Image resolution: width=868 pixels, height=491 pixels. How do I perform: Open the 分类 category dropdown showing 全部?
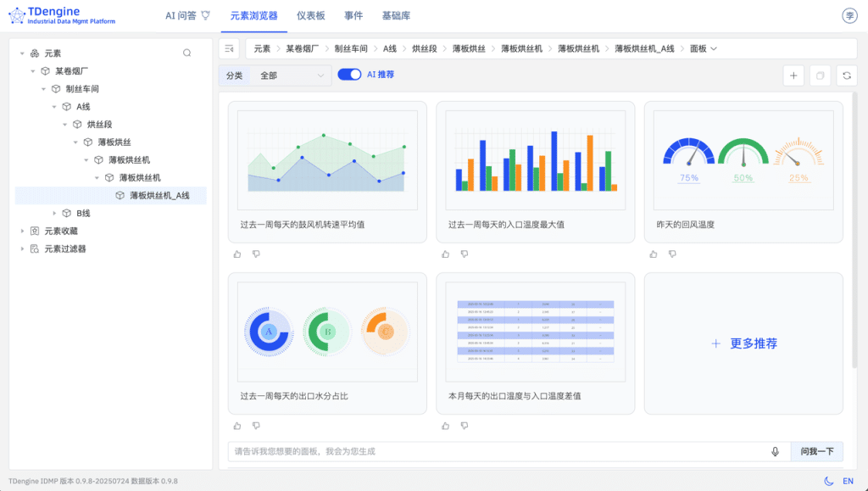coord(292,75)
